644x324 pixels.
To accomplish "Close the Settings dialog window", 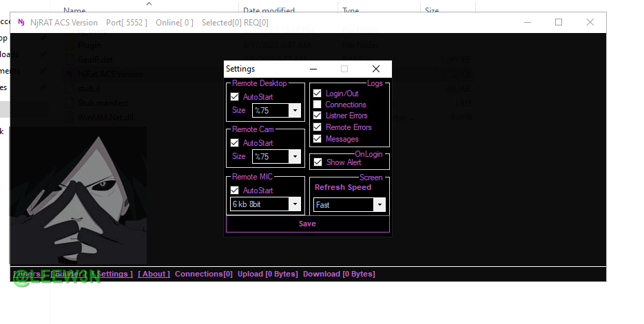I will click(376, 69).
